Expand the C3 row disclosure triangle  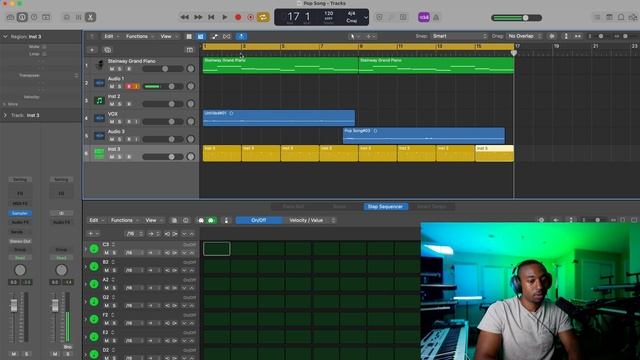point(86,249)
